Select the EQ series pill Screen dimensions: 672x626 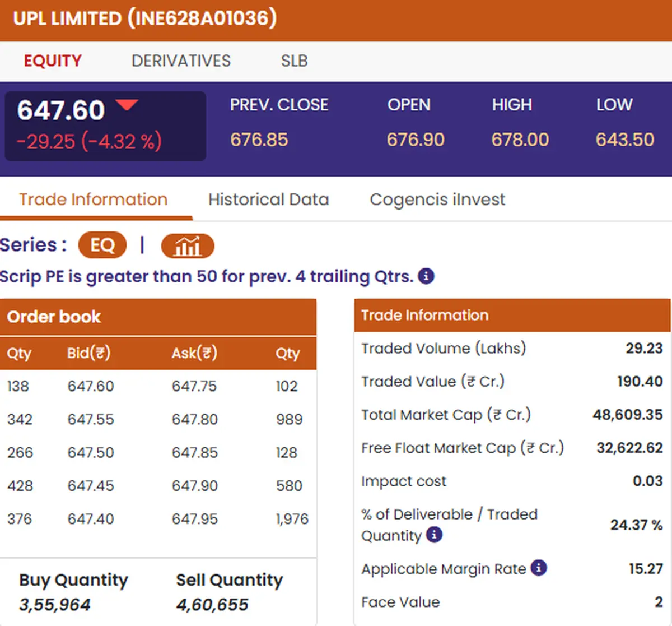click(x=102, y=245)
